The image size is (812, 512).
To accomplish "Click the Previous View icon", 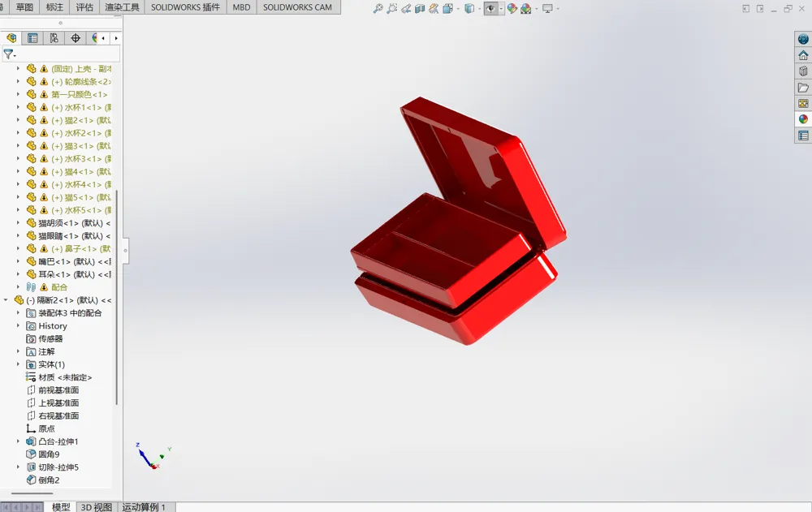I will (x=406, y=8).
